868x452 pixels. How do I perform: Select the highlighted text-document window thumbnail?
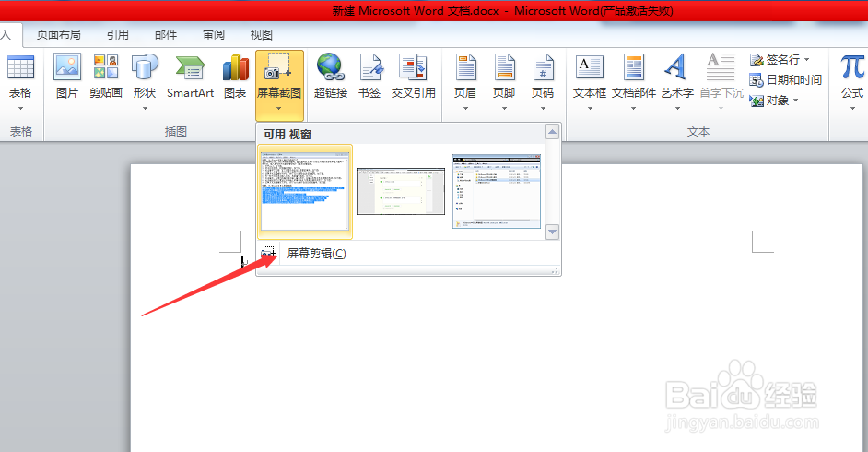point(305,191)
